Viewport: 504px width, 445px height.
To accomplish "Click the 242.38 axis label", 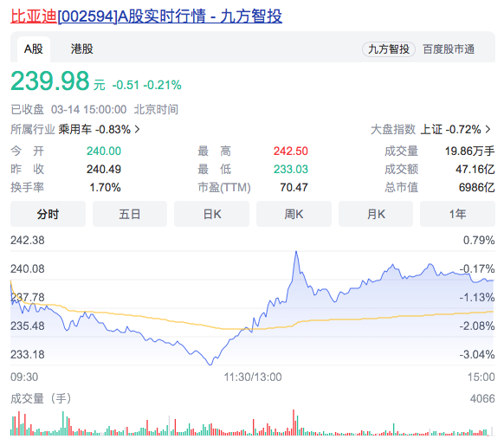I will (x=28, y=241).
